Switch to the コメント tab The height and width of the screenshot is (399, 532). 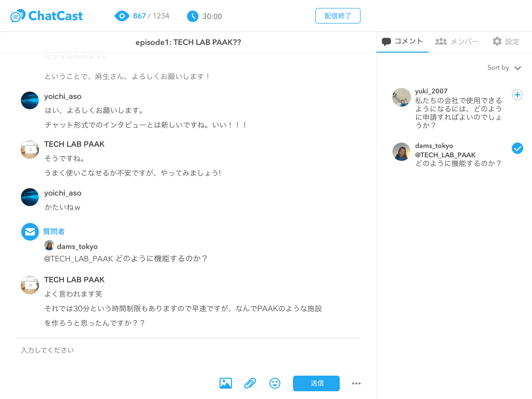click(x=402, y=42)
